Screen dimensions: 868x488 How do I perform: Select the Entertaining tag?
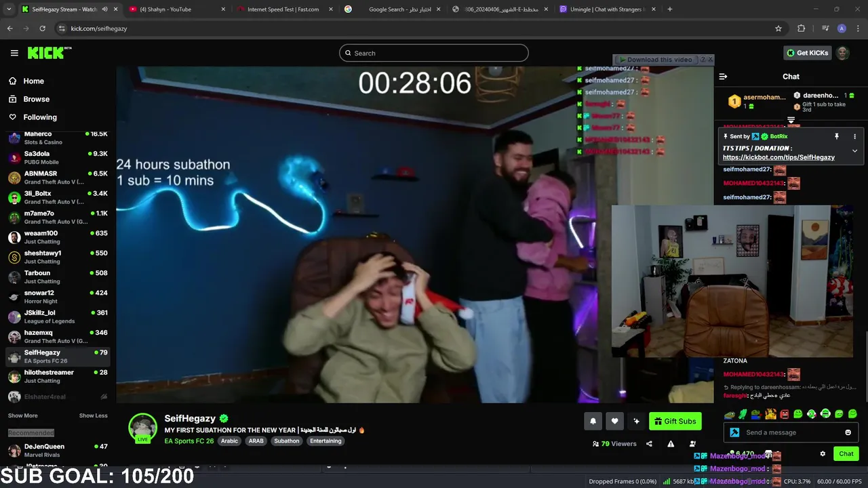325,441
